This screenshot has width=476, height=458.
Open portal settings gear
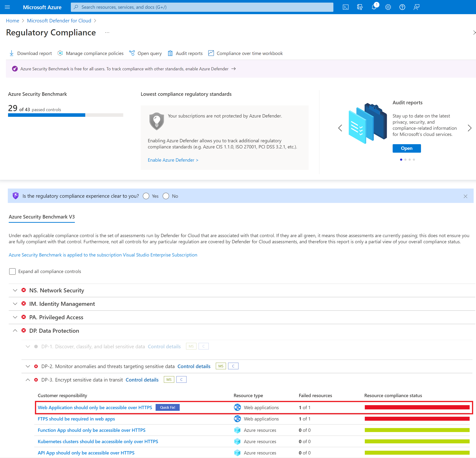coord(388,7)
